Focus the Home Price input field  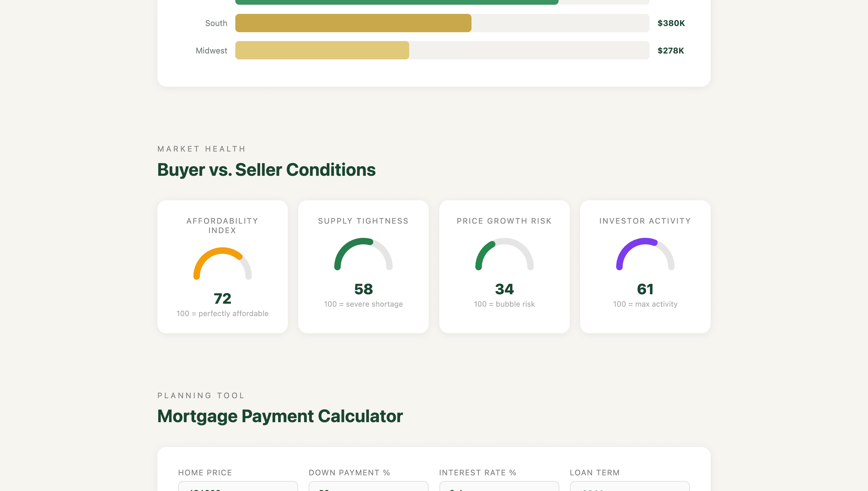click(x=238, y=487)
